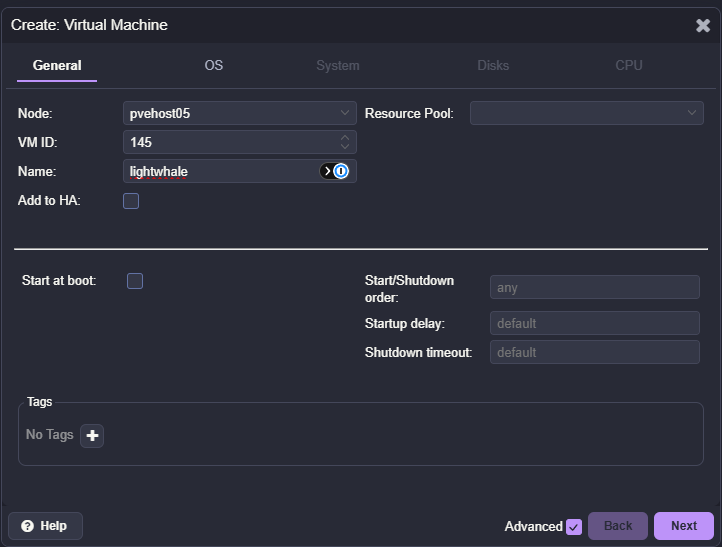Select the General tab
Screen dimensions: 722x547
point(57,65)
